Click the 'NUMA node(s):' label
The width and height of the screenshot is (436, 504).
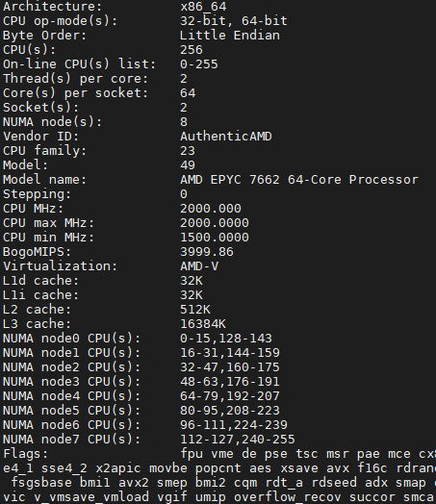[52, 122]
